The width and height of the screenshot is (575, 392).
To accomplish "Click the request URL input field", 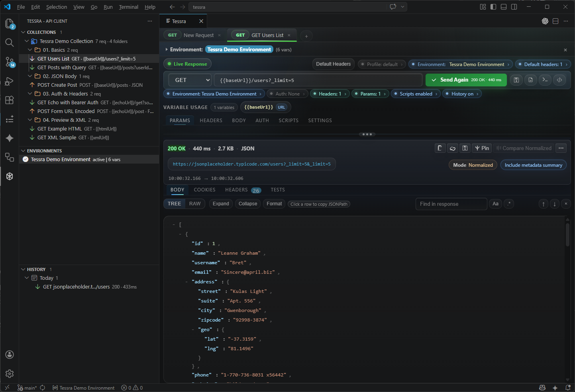I will click(318, 80).
